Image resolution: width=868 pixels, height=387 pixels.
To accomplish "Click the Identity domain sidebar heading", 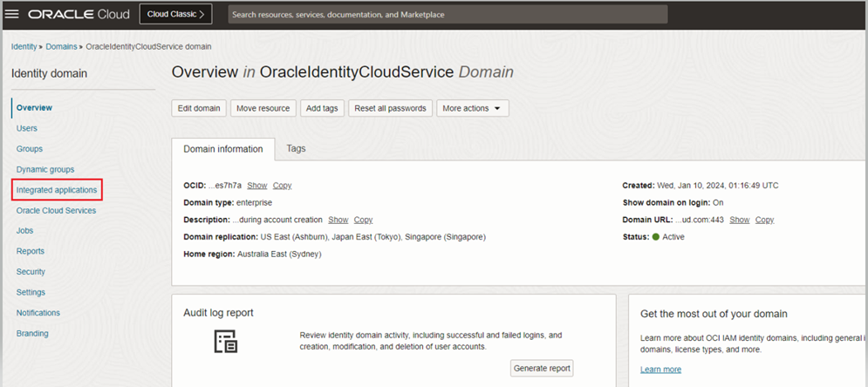I will pos(49,73).
